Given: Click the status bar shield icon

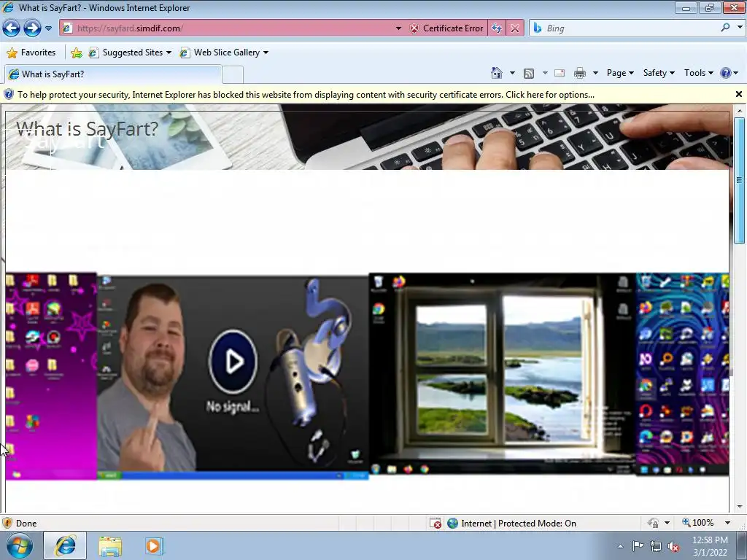Looking at the screenshot, I should point(7,524).
